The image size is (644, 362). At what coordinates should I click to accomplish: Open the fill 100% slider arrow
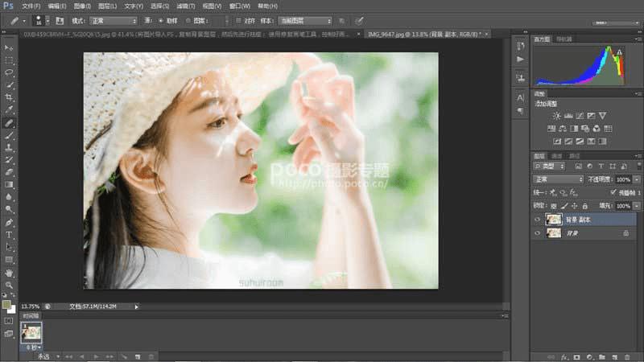(x=637, y=206)
